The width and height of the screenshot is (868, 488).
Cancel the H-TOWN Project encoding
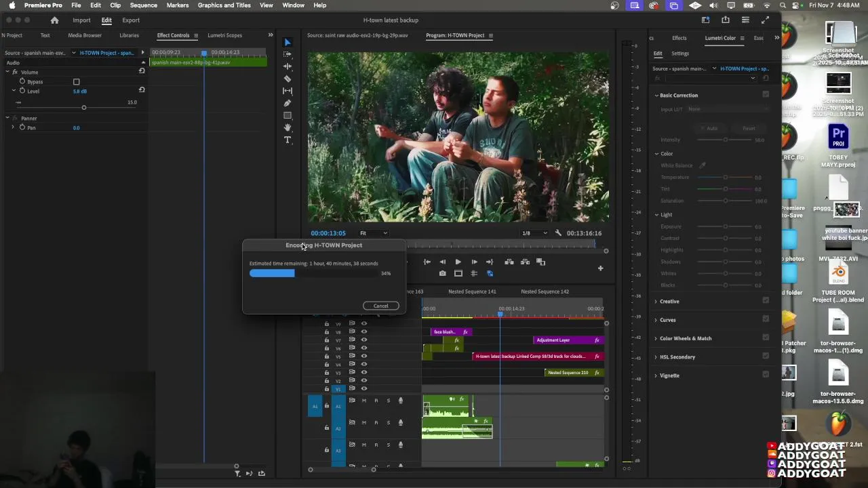click(380, 306)
